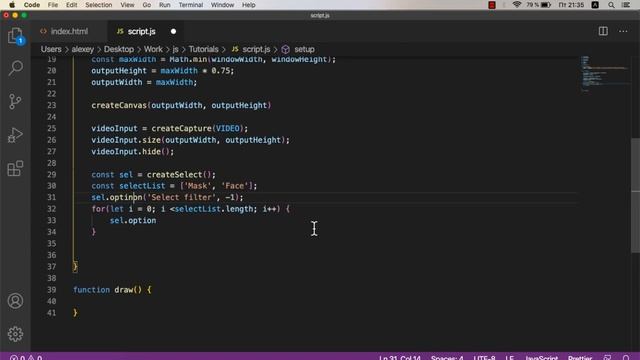Click line number 29 in gutter
The image size is (640, 360).
click(x=51, y=175)
